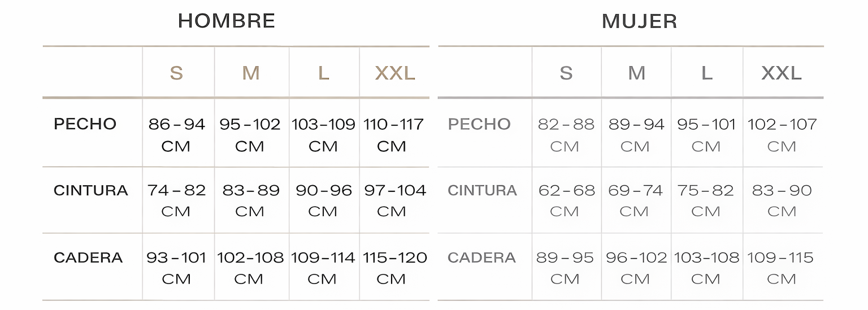Click the 110-117 CM chest measurement
Image resolution: width=868 pixels, height=310 pixels.
click(393, 134)
